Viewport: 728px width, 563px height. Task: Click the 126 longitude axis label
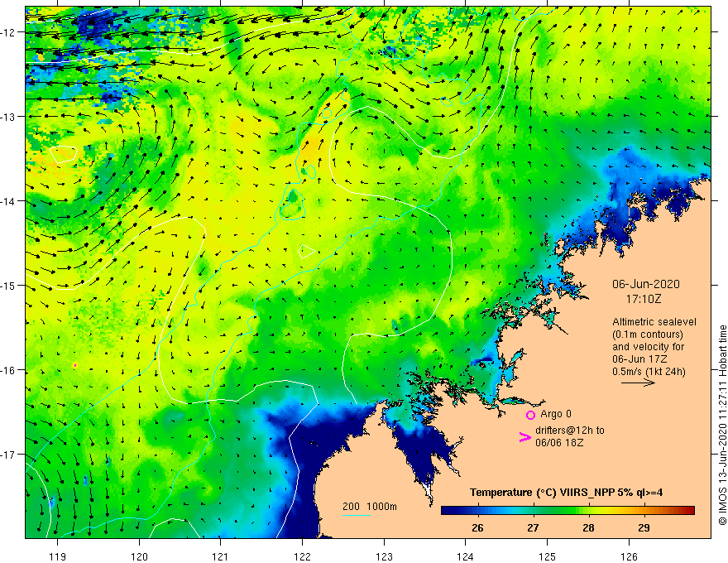click(x=629, y=556)
